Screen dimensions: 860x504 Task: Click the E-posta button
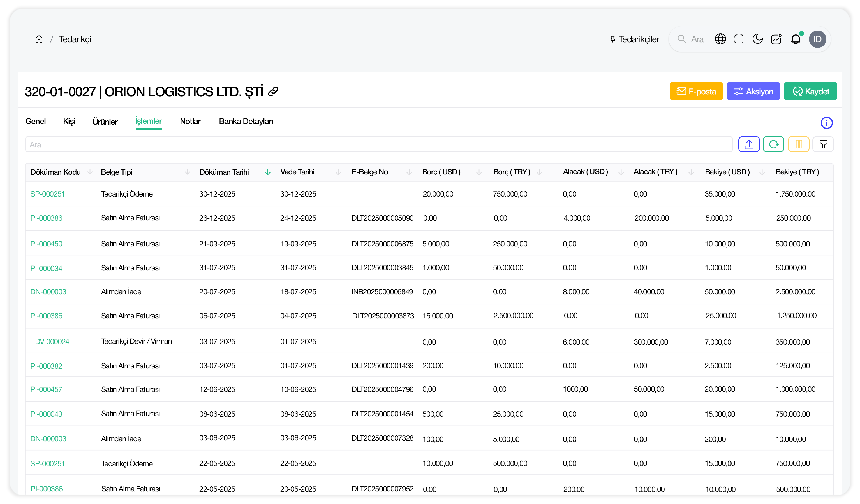696,91
